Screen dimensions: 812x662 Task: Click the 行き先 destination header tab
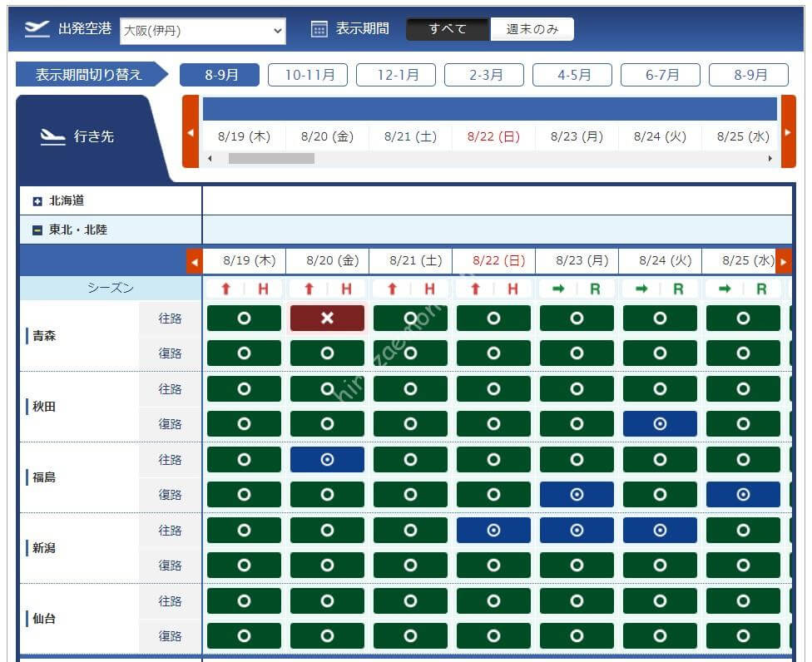tap(93, 136)
